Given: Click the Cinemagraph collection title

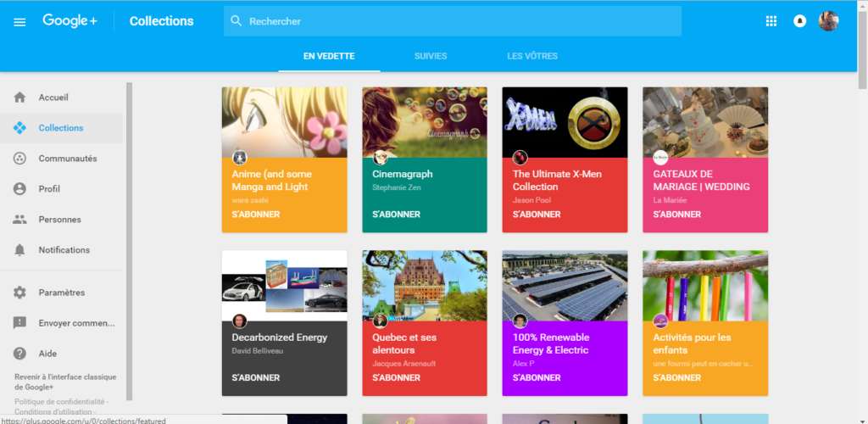Looking at the screenshot, I should pos(403,174).
